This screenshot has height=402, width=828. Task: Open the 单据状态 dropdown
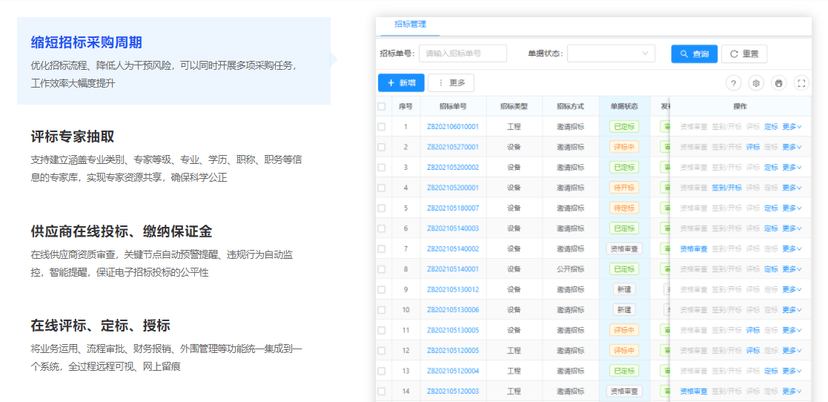tap(611, 53)
